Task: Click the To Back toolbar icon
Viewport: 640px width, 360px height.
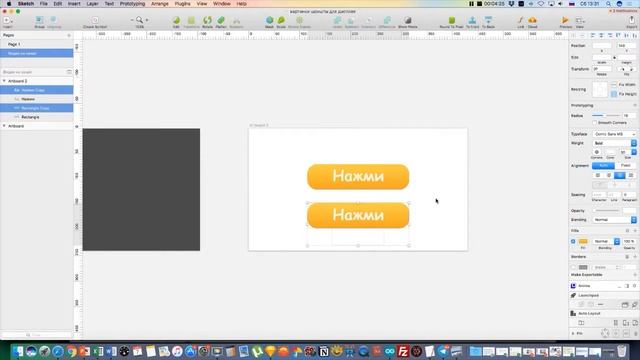Action: point(488,21)
